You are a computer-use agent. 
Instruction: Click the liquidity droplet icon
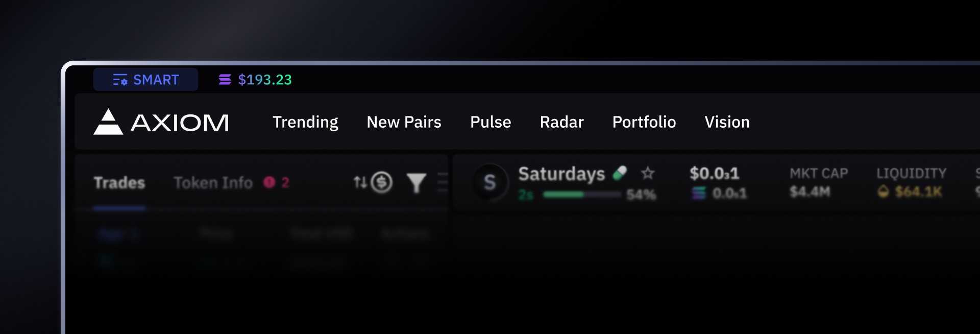click(x=883, y=192)
